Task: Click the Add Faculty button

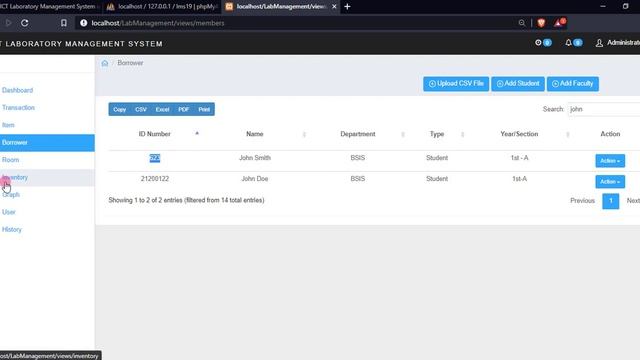Action: coord(573,84)
